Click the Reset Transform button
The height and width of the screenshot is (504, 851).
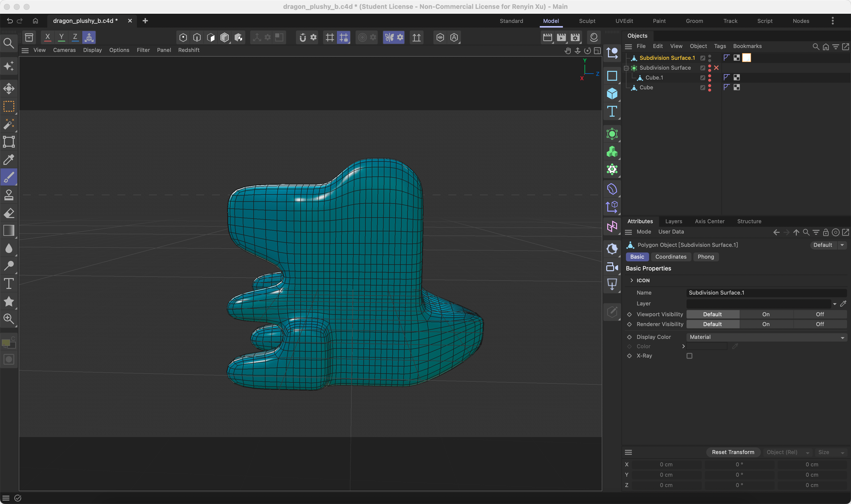point(733,452)
